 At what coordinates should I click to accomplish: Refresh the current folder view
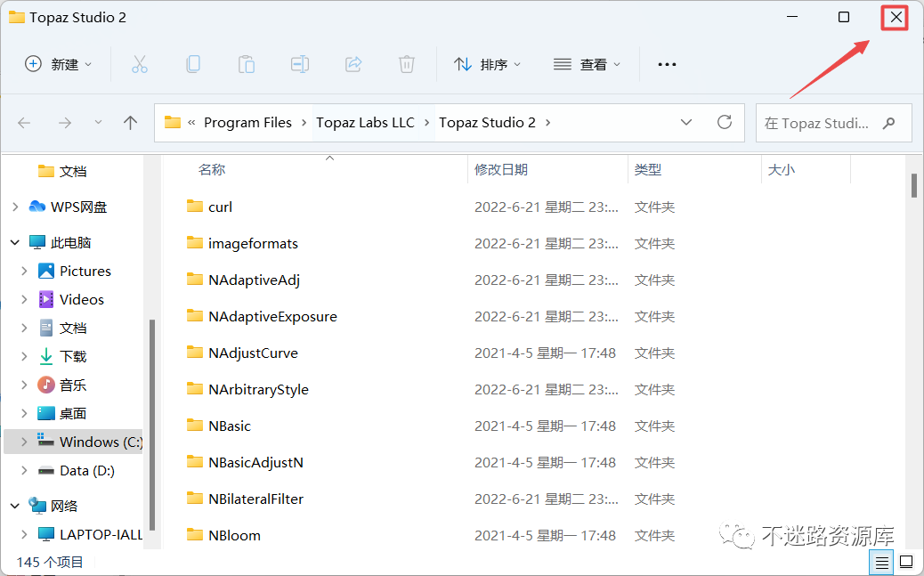click(725, 123)
